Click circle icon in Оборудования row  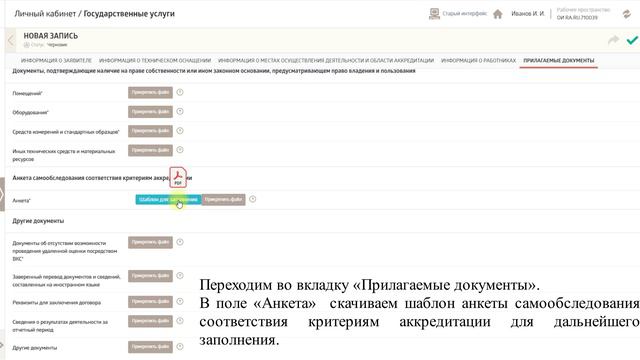pos(180,111)
